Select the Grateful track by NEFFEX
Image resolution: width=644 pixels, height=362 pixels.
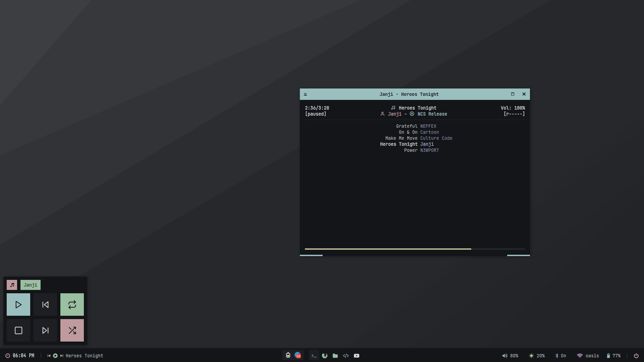point(416,126)
